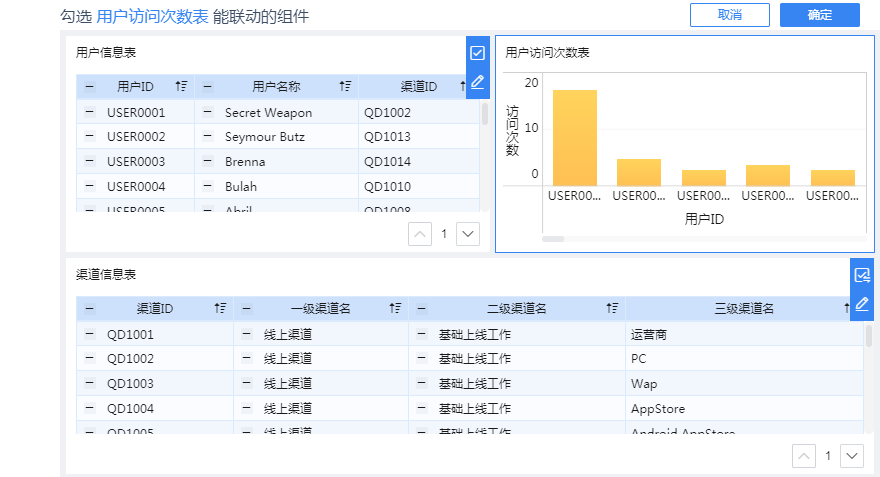Click the 确定 button

coord(819,15)
